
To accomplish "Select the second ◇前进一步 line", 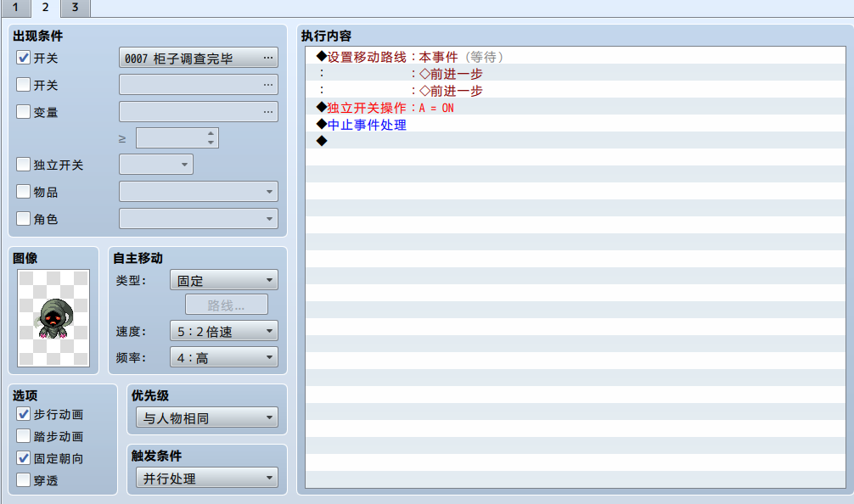I will pos(576,90).
